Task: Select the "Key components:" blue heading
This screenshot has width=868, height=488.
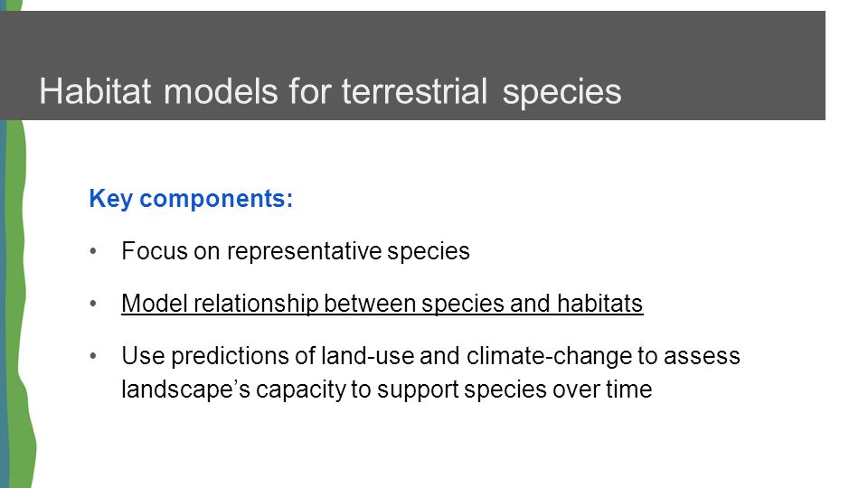Action: pos(191,199)
